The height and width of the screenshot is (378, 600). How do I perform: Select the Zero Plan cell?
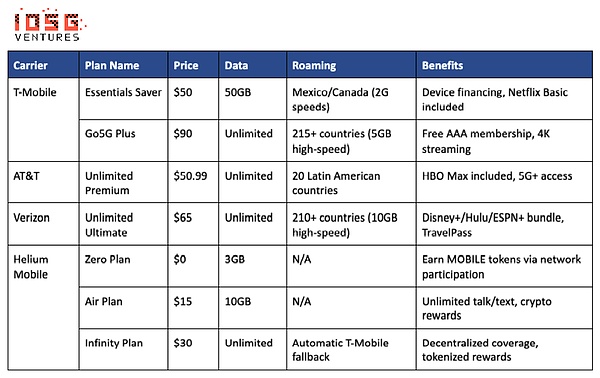click(x=123, y=266)
